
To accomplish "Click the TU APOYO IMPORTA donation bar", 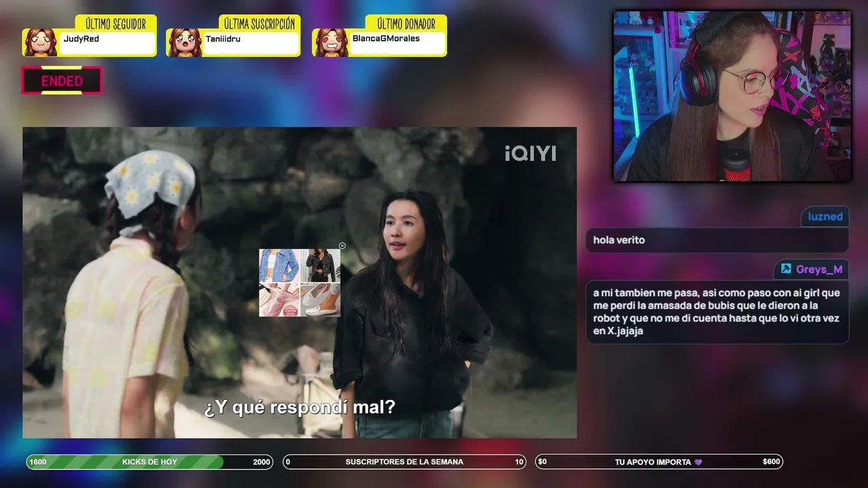I will (659, 462).
